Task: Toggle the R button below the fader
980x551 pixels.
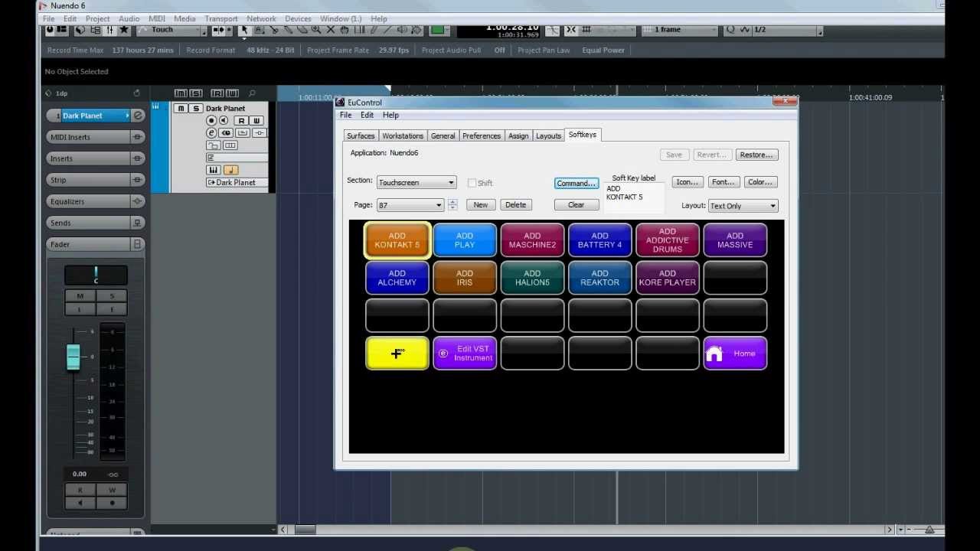Action: tap(80, 490)
